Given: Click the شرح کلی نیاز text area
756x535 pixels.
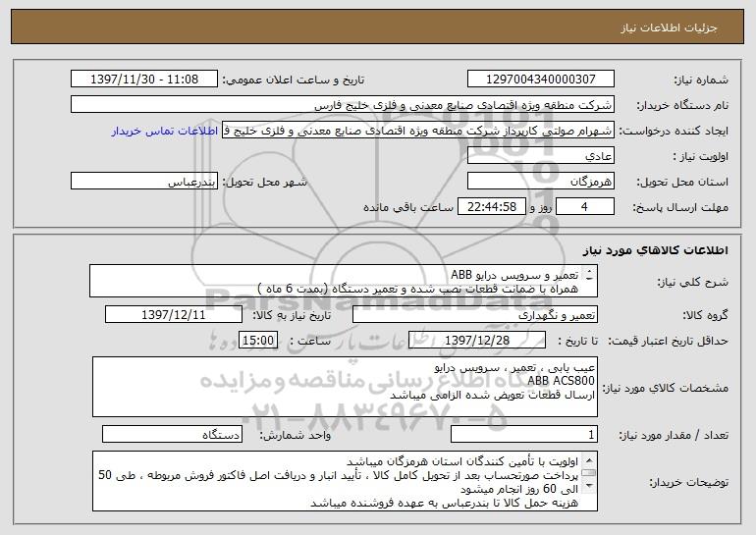Looking at the screenshot, I should [x=344, y=281].
